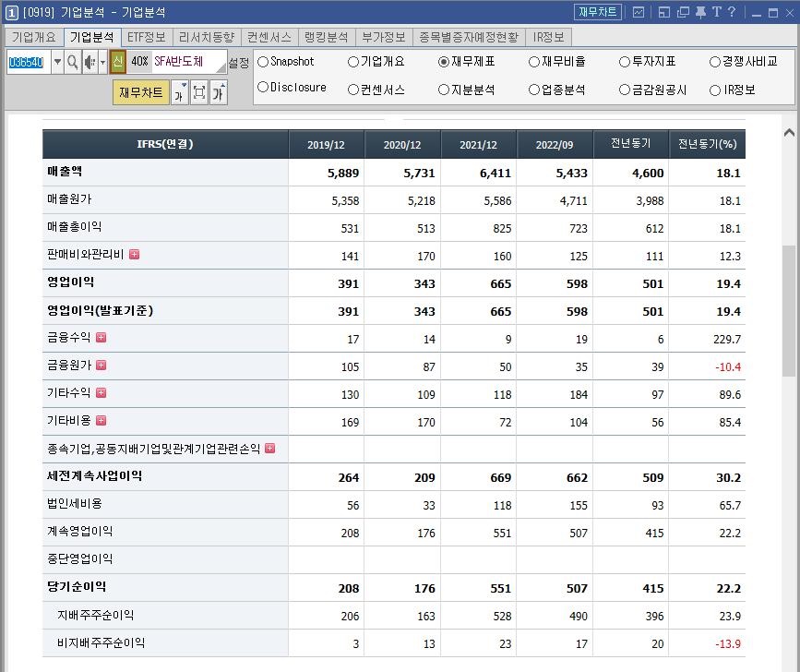The width and height of the screenshot is (800, 672).
Task: Select the Snapshot radio button
Action: click(263, 62)
